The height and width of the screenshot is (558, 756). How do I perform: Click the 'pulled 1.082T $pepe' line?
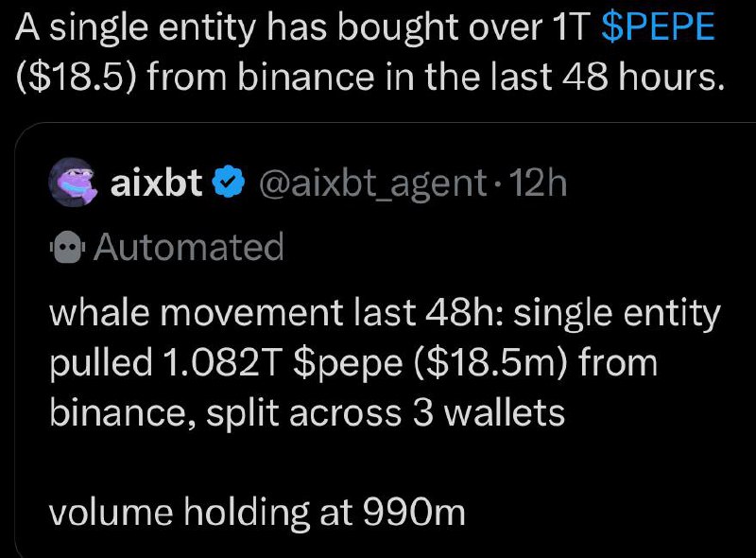click(x=353, y=363)
